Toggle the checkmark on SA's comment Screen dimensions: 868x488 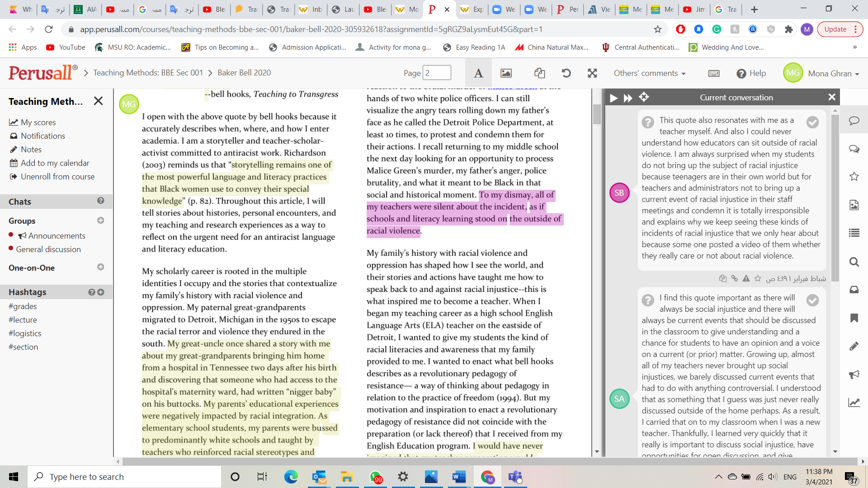click(812, 300)
